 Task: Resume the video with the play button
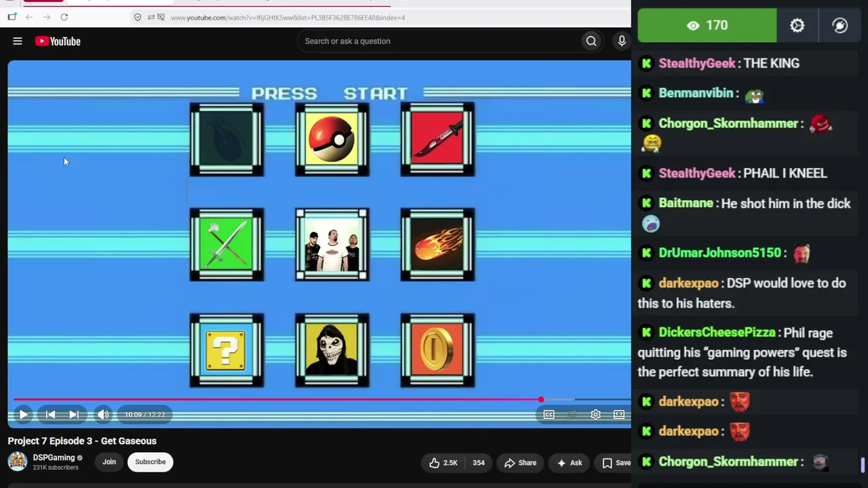coord(23,414)
